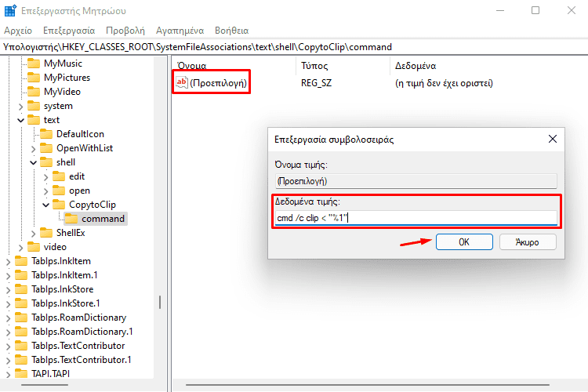Click the (η τιμή δεν έχει οριστεί) data cell
Screen dimensions: 588x392
click(x=444, y=83)
